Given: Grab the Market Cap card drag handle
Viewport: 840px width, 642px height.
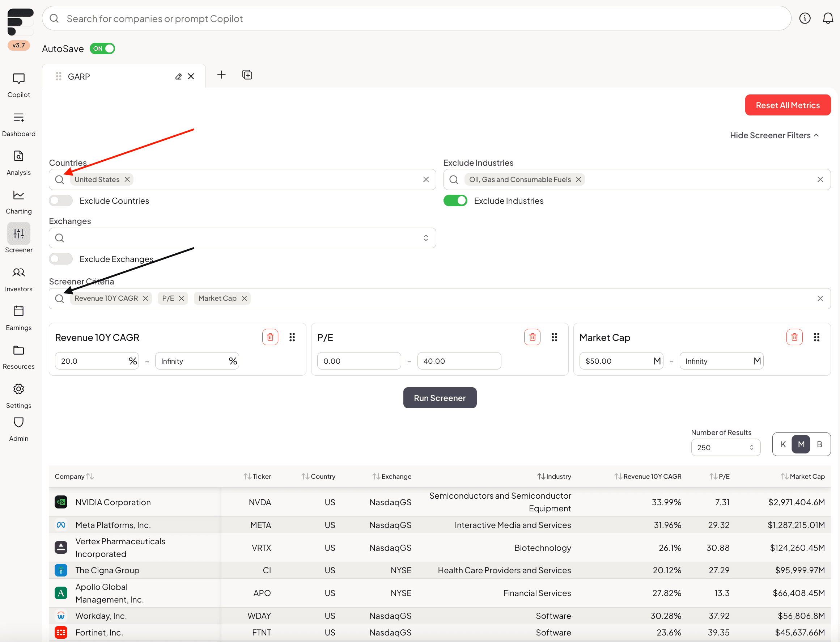Looking at the screenshot, I should pos(816,337).
